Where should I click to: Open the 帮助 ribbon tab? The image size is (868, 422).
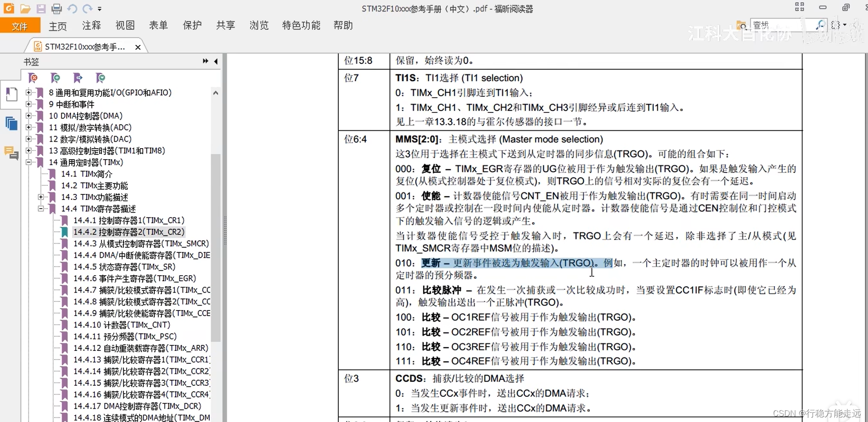tap(343, 25)
